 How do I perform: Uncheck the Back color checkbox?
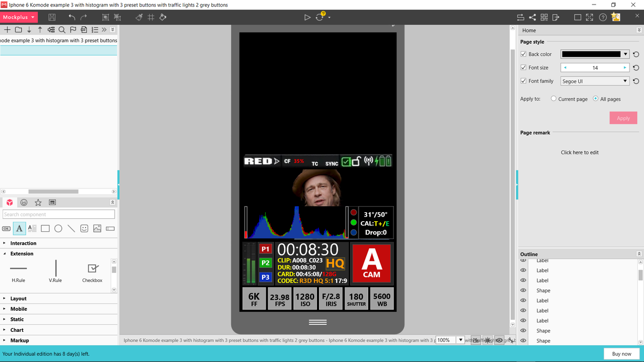coord(523,54)
